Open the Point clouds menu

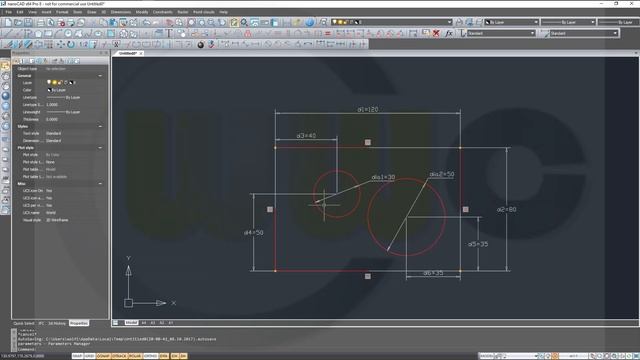point(204,12)
